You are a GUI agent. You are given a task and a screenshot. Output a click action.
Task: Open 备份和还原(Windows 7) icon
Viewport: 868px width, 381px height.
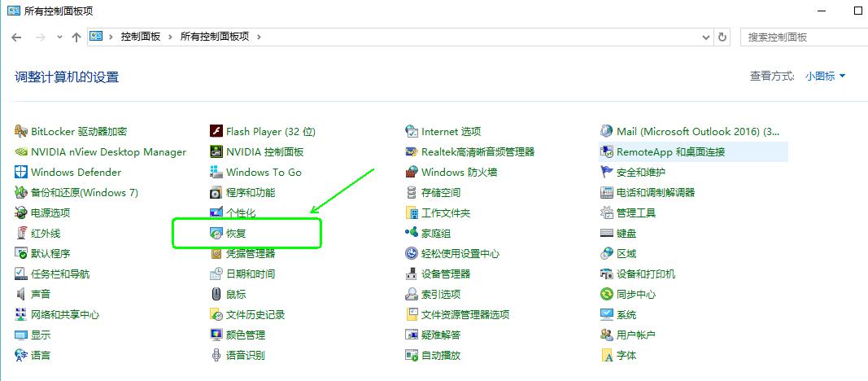click(21, 193)
